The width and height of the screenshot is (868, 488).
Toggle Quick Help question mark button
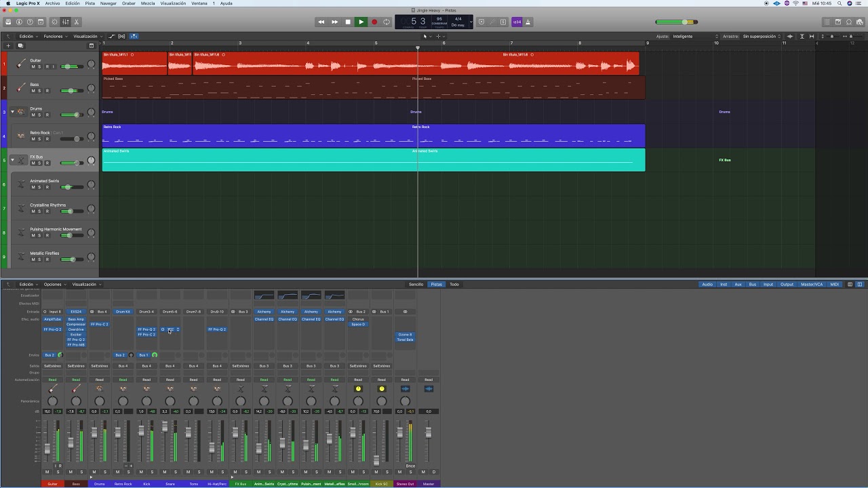coord(30,22)
